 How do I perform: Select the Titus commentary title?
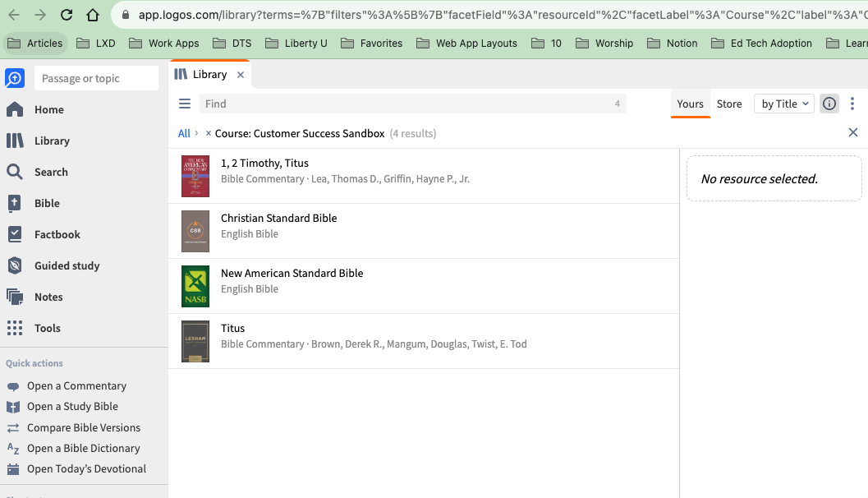tap(232, 329)
